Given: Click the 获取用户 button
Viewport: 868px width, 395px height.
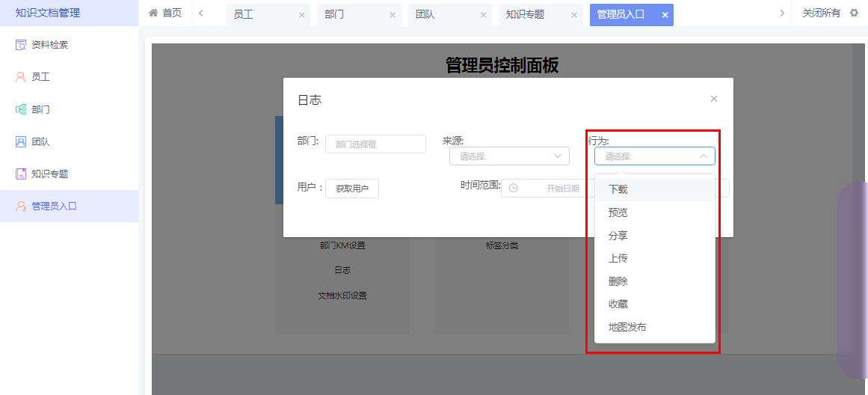Looking at the screenshot, I should click(352, 189).
